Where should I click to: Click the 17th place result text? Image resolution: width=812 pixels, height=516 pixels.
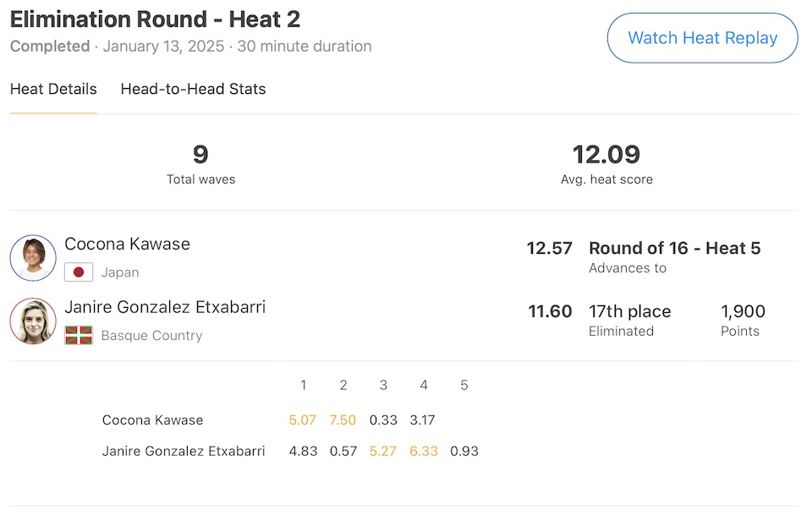tap(629, 311)
